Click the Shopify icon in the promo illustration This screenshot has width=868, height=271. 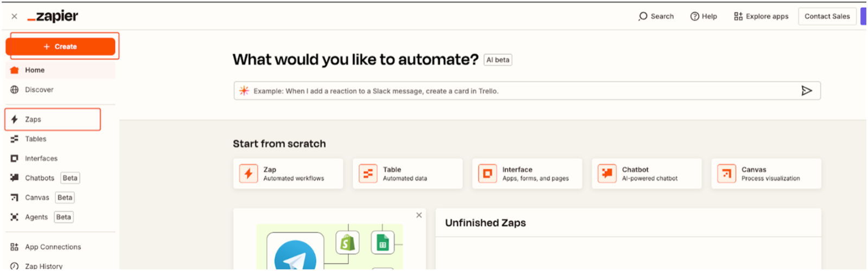pos(348,242)
